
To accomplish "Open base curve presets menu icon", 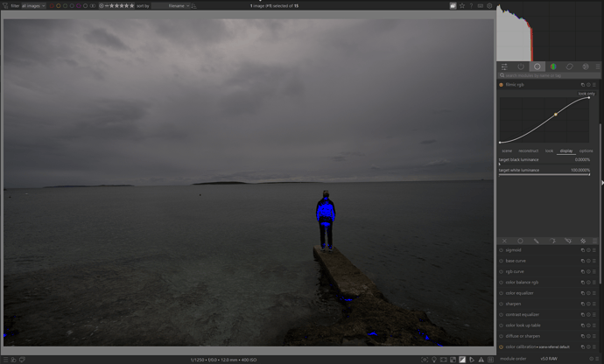I will click(594, 261).
